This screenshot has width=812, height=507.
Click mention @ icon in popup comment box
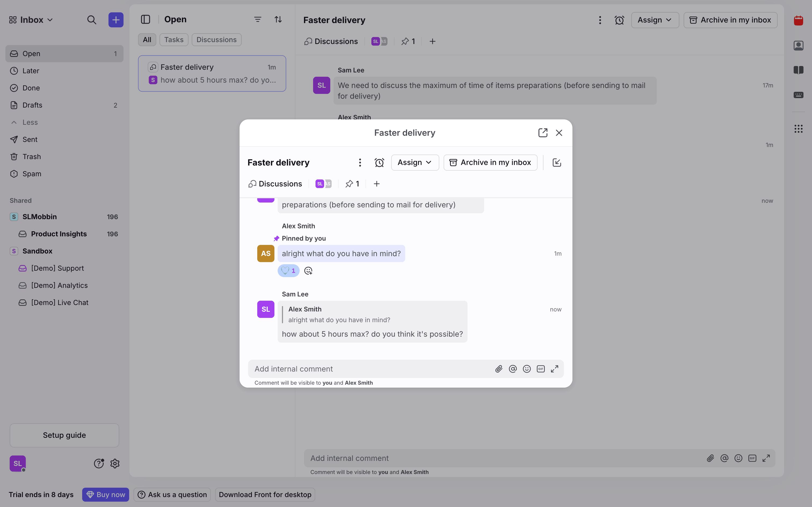point(513,369)
